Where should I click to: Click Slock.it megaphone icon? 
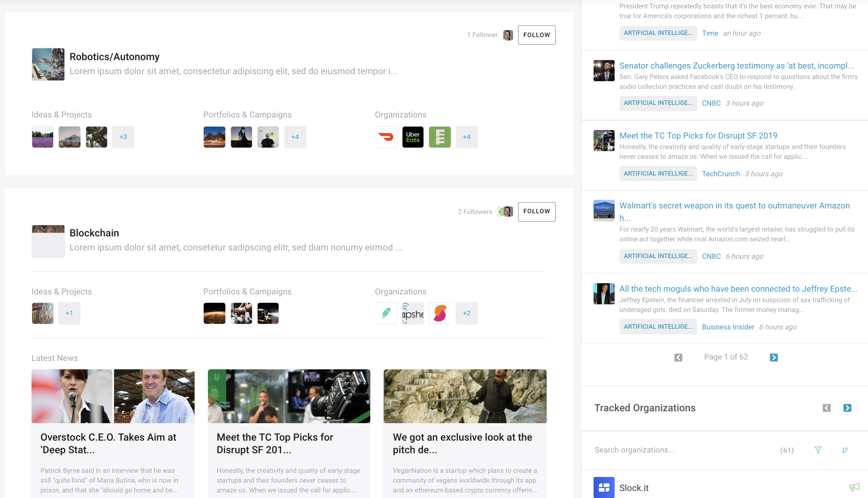coord(854,487)
